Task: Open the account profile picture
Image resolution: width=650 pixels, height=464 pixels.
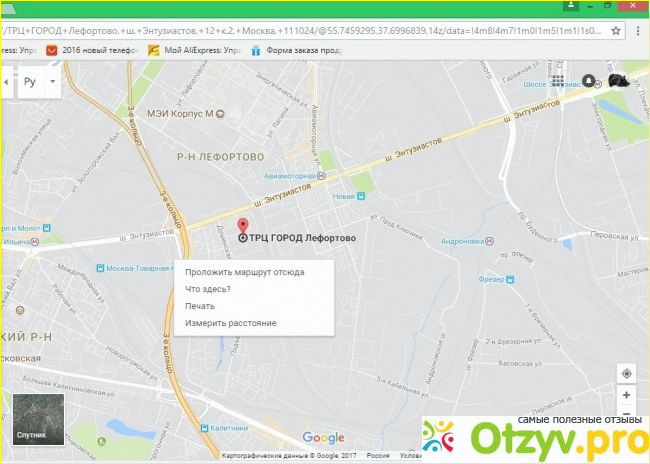Action: [x=619, y=80]
